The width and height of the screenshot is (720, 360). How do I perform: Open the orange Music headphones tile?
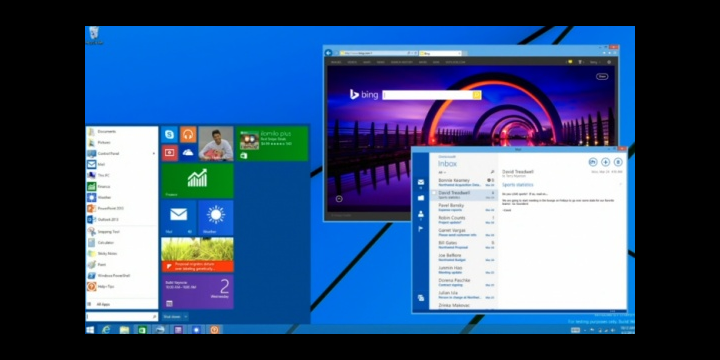click(x=188, y=135)
